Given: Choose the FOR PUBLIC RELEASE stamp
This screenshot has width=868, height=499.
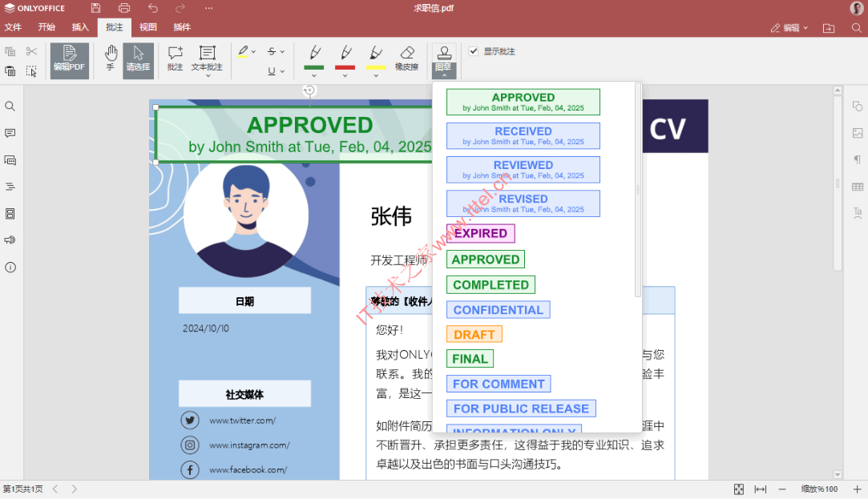Looking at the screenshot, I should tap(522, 408).
